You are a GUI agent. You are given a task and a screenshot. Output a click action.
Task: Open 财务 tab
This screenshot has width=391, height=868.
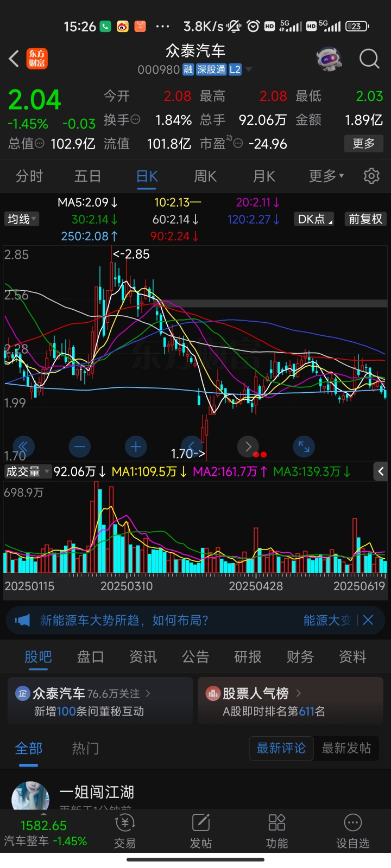pos(300,657)
